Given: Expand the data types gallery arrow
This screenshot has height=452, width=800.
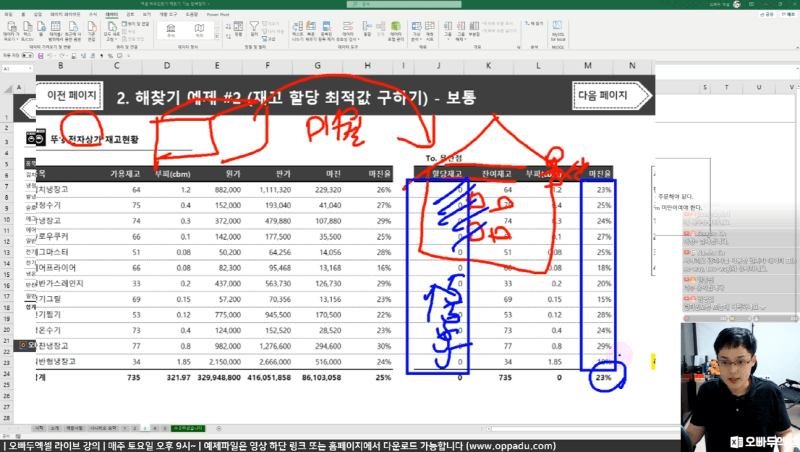Looking at the screenshot, I should point(217,38).
